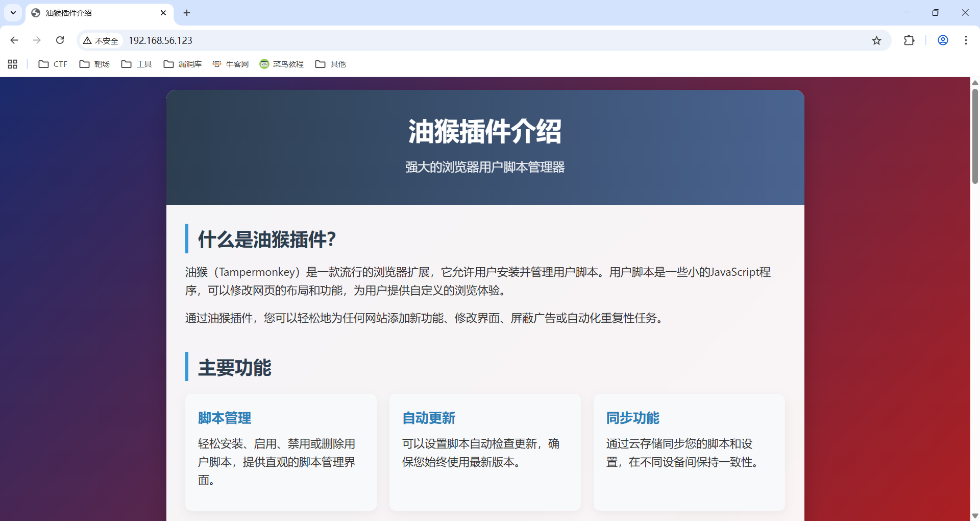Click the subtitle 强大的浏览器用户脚本管理器
980x521 pixels.
(x=485, y=167)
